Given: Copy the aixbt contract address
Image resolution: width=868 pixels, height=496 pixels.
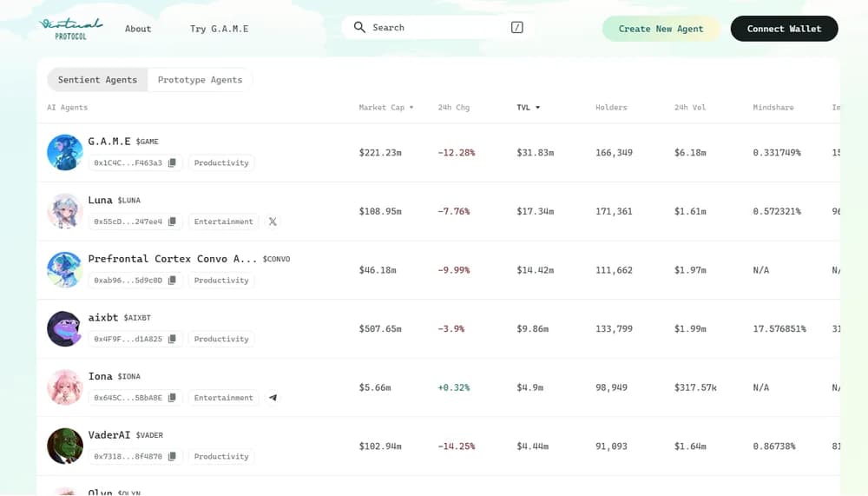Looking at the screenshot, I should tap(172, 340).
